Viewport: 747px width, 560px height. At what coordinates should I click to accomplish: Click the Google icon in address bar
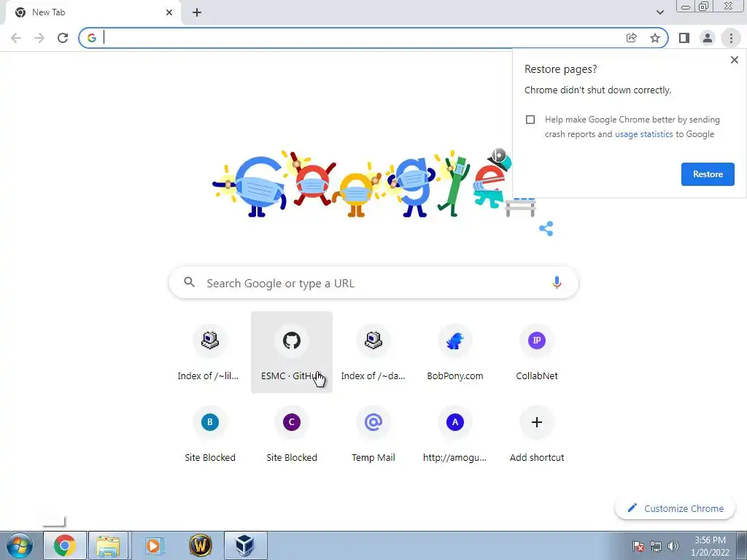tap(92, 38)
